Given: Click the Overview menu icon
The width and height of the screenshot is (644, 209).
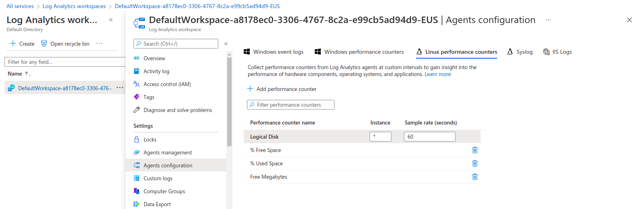Looking at the screenshot, I should pyautogui.click(x=136, y=58).
